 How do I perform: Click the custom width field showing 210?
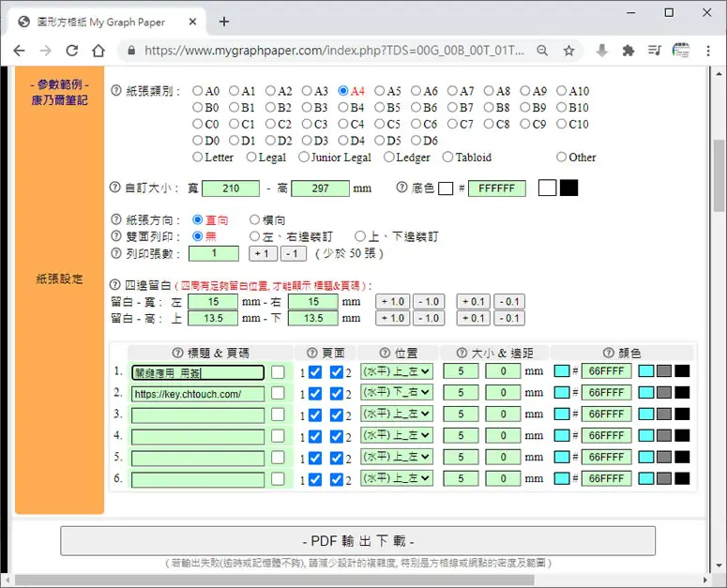[231, 188]
